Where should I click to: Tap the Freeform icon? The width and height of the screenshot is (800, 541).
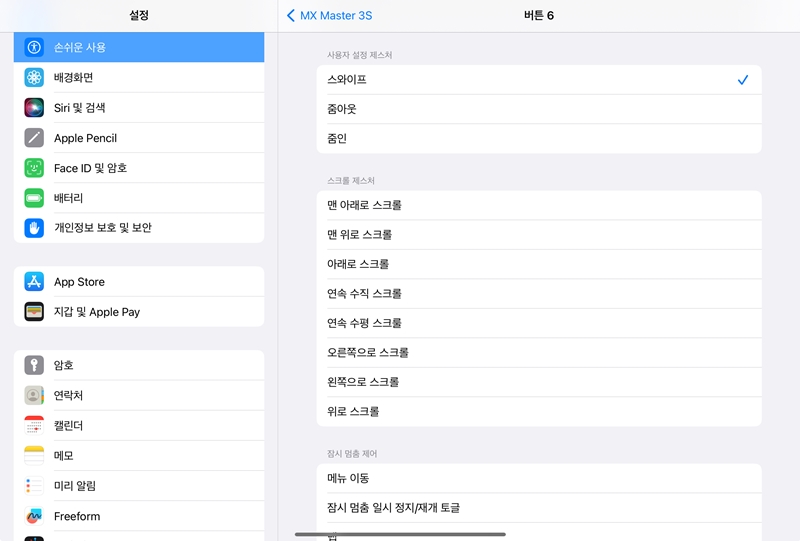34,516
